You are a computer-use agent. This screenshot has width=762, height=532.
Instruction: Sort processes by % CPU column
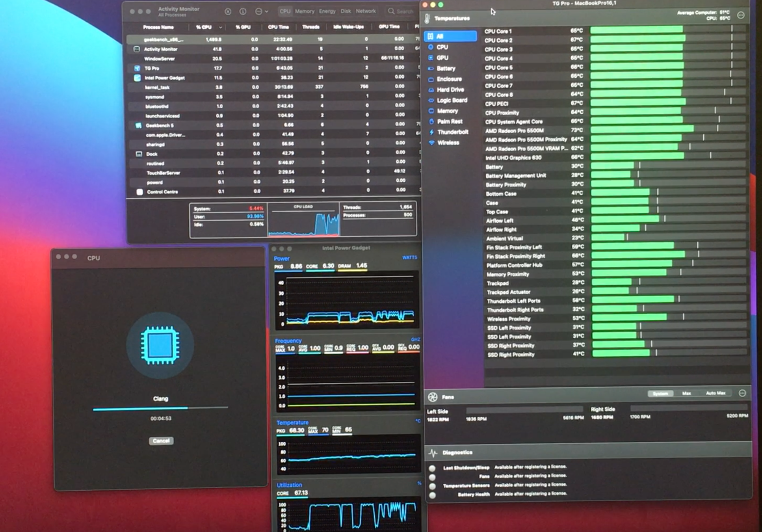pyautogui.click(x=204, y=27)
